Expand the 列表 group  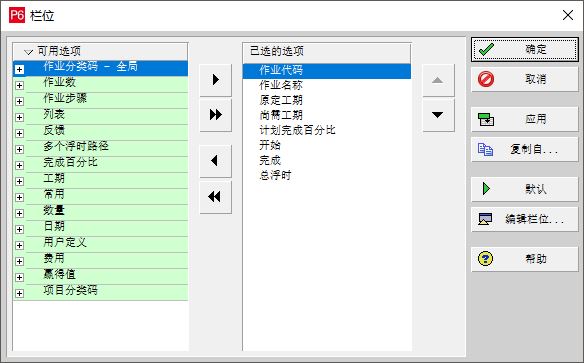[x=19, y=117]
